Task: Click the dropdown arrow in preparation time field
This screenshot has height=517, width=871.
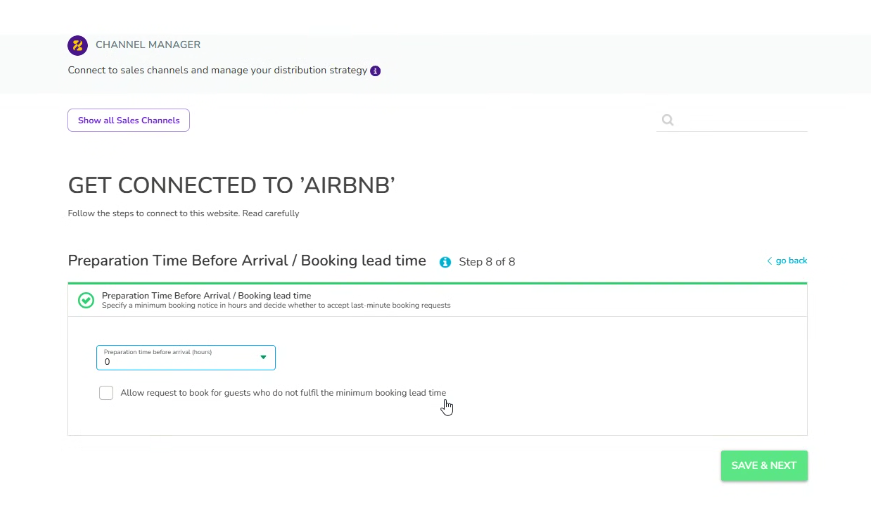Action: click(263, 357)
